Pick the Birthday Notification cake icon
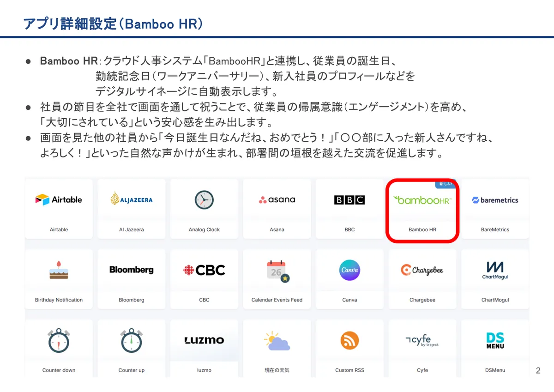Image resolution: width=554 pixels, height=392 pixels. 59,270
